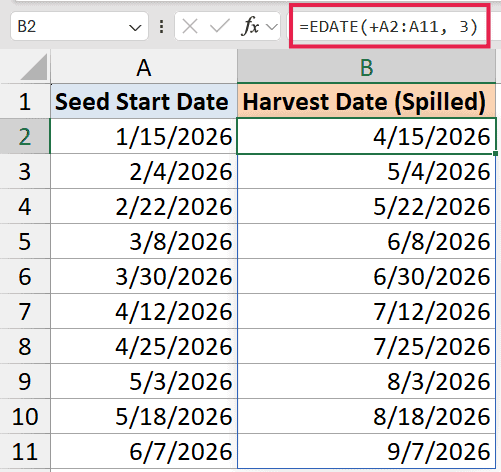Click the Enter checkmark formula icon

(x=220, y=26)
